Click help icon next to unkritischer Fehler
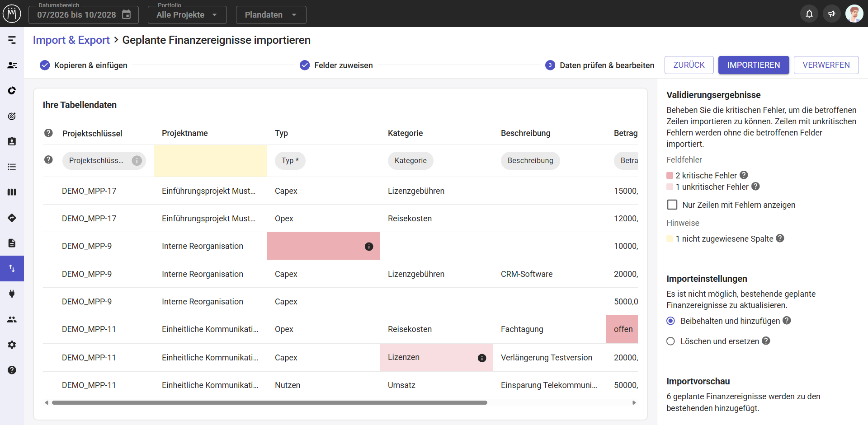This screenshot has height=425, width=868. click(755, 186)
